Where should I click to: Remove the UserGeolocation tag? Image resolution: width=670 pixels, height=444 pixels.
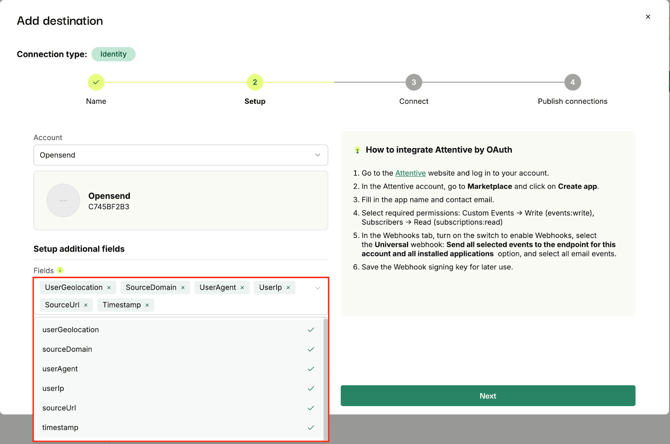click(x=109, y=288)
